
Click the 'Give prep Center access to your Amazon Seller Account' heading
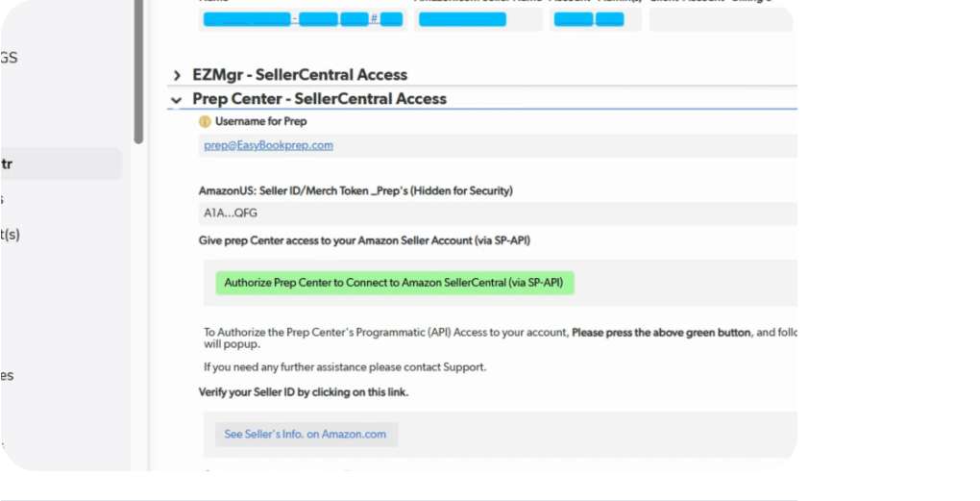pos(364,240)
